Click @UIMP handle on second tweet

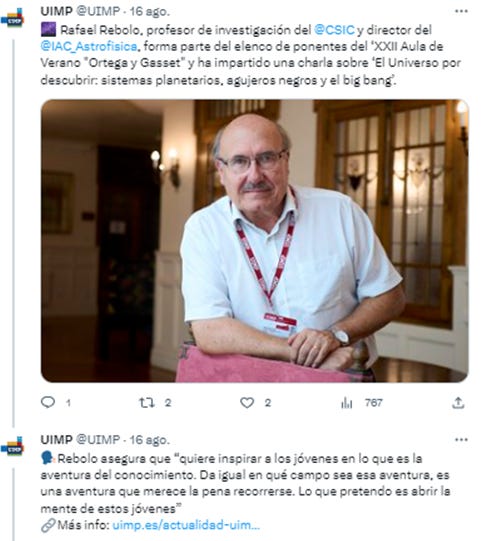(x=98, y=440)
